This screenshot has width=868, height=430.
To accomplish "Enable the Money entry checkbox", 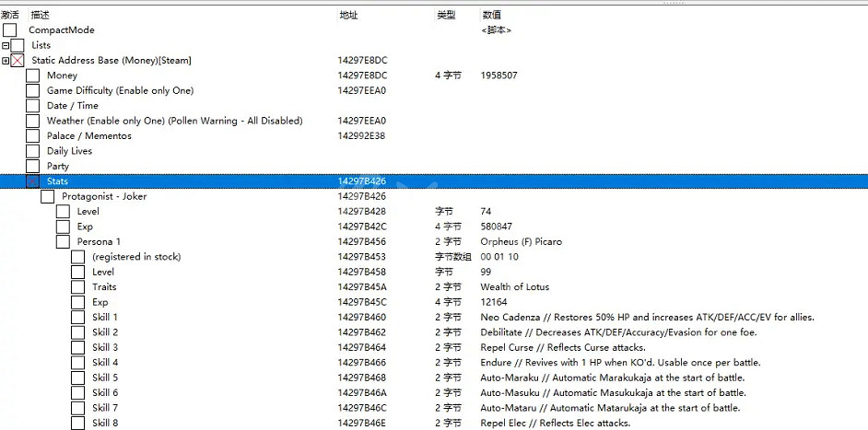I will tap(32, 76).
